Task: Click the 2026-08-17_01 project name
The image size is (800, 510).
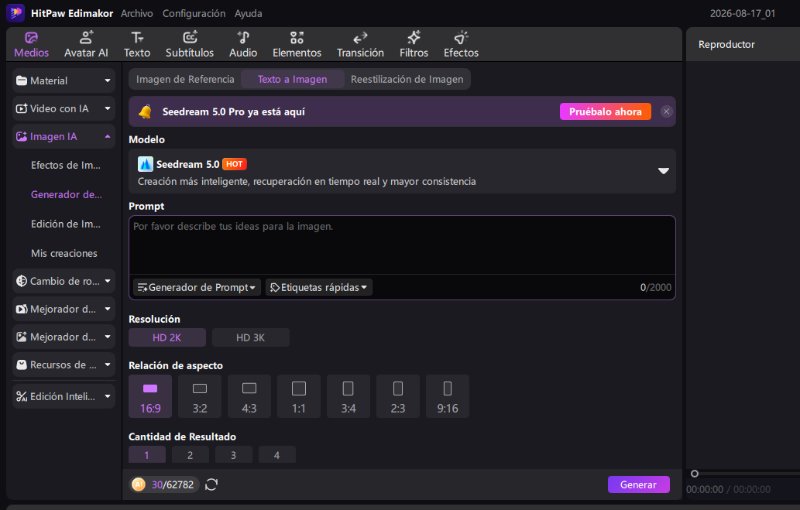Action: tap(742, 13)
